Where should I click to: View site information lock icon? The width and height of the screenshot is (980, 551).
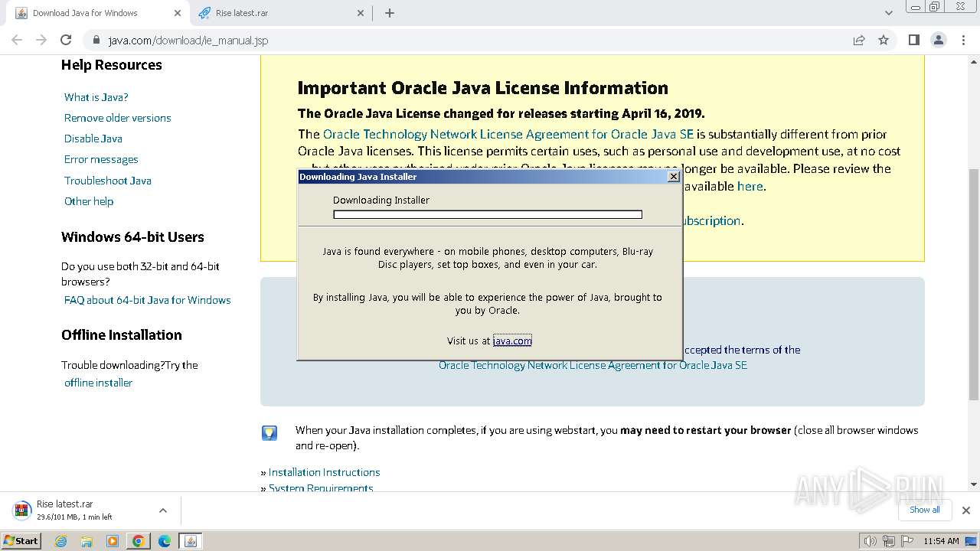tap(96, 40)
